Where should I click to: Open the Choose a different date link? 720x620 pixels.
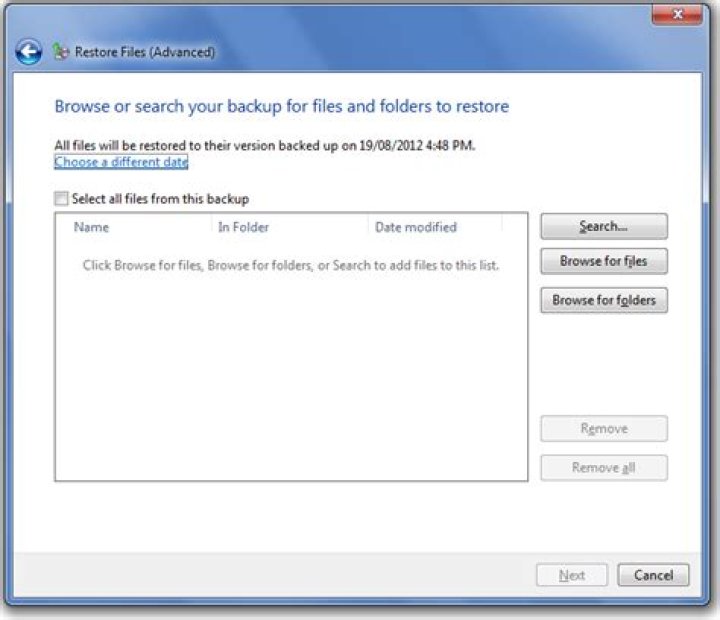click(x=121, y=162)
